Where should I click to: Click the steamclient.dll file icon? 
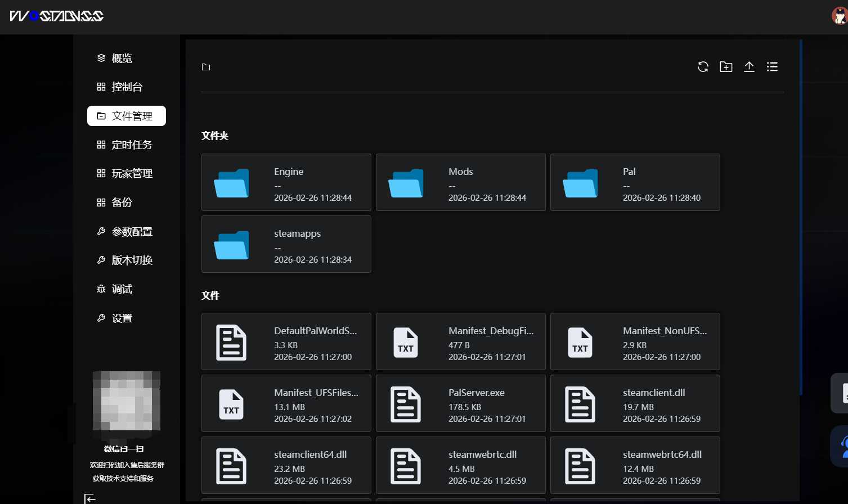click(x=580, y=404)
